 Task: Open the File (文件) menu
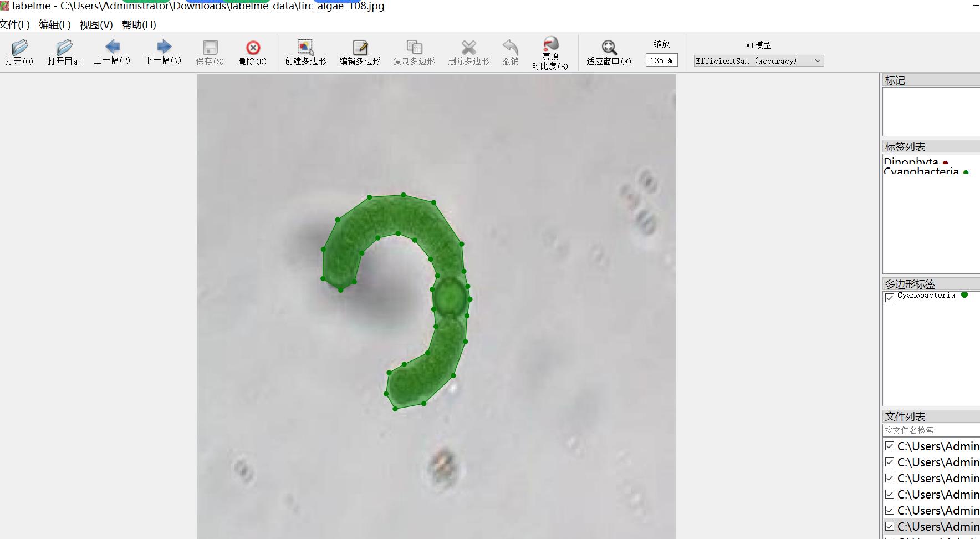tap(15, 25)
